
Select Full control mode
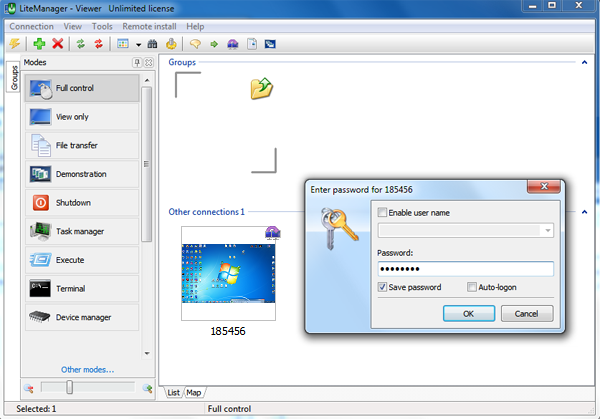82,88
